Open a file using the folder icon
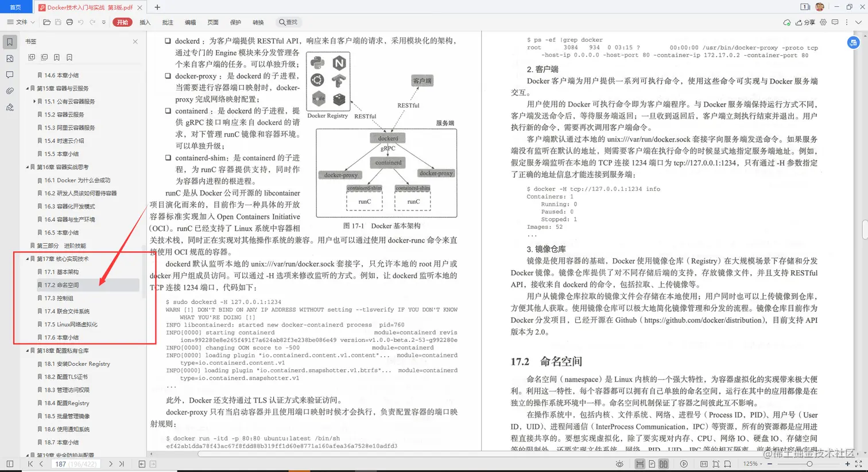Image resolution: width=868 pixels, height=472 pixels. click(x=47, y=22)
